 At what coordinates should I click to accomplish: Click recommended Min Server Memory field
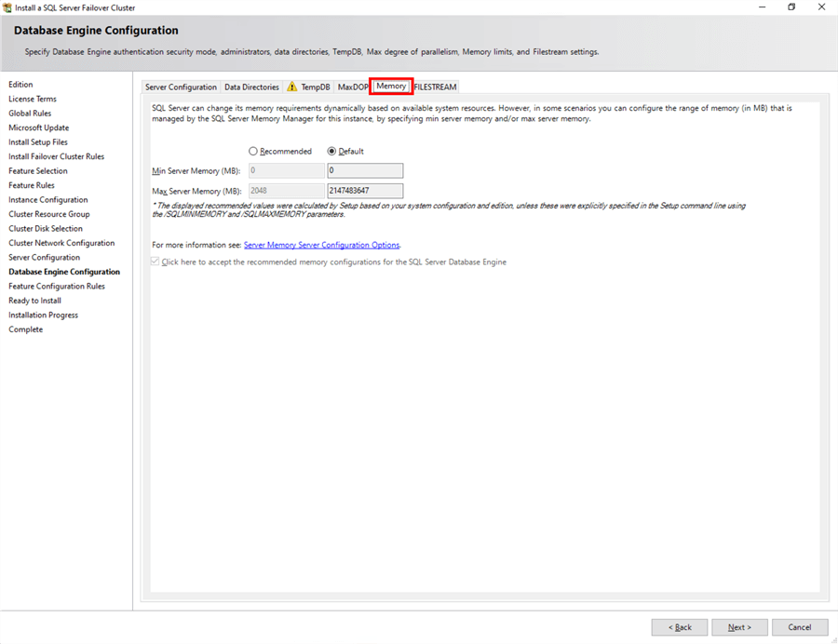tap(287, 170)
